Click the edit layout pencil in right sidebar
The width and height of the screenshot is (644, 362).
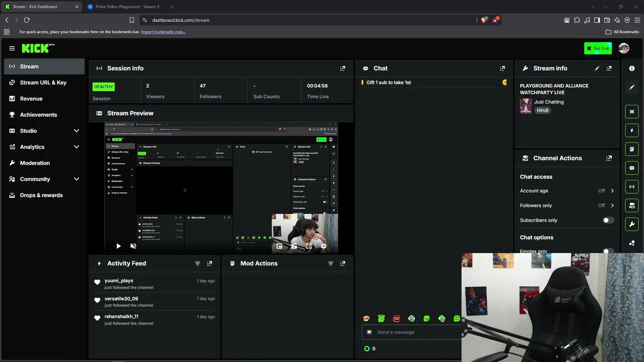tap(632, 87)
